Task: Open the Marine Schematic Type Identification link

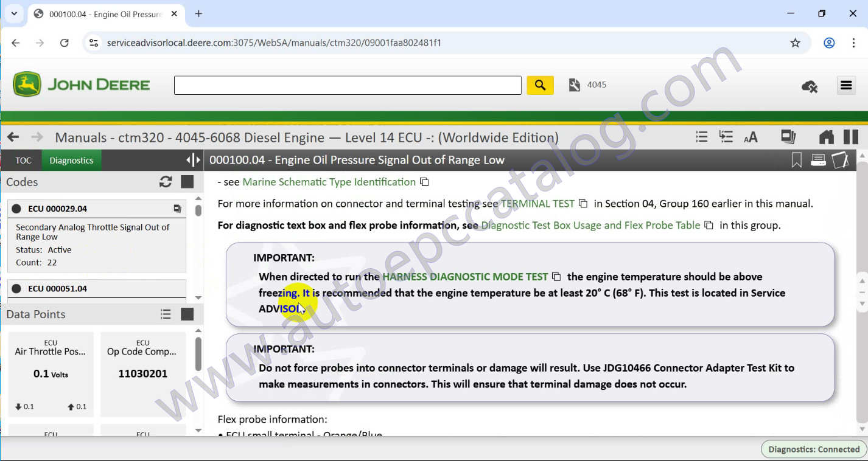Action: click(327, 182)
